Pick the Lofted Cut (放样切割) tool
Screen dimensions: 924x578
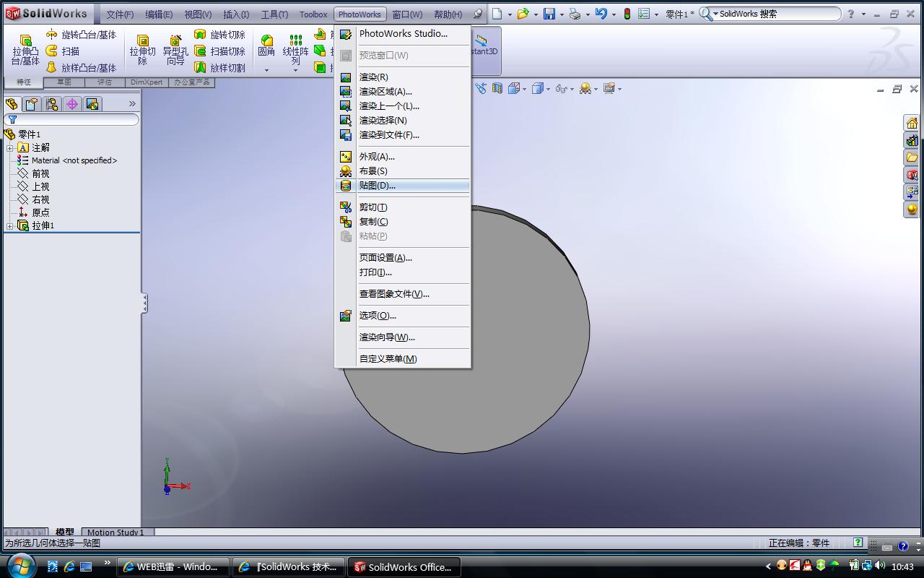coord(220,68)
